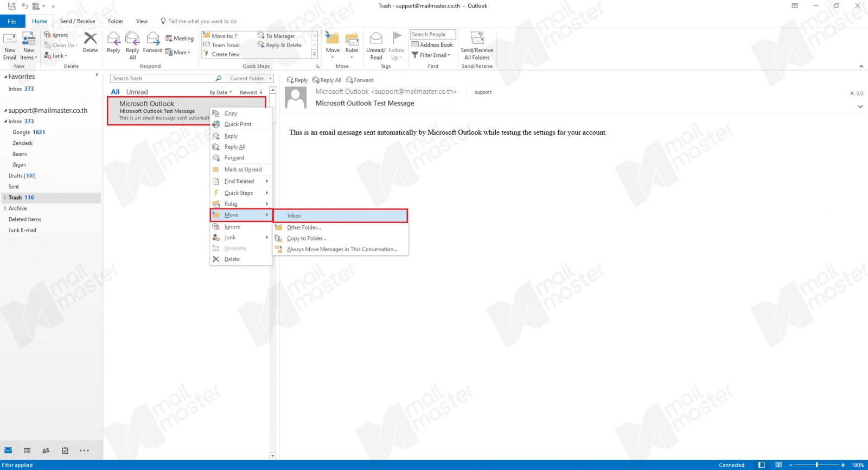Screen dimensions: 868x470
Task: Click the sender avatar picture
Action: point(296,98)
